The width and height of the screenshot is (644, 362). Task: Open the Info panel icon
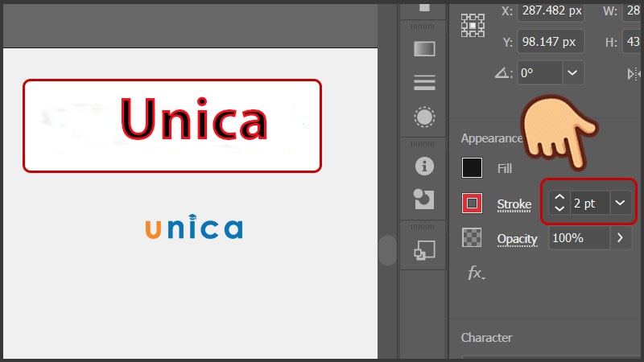click(x=424, y=167)
